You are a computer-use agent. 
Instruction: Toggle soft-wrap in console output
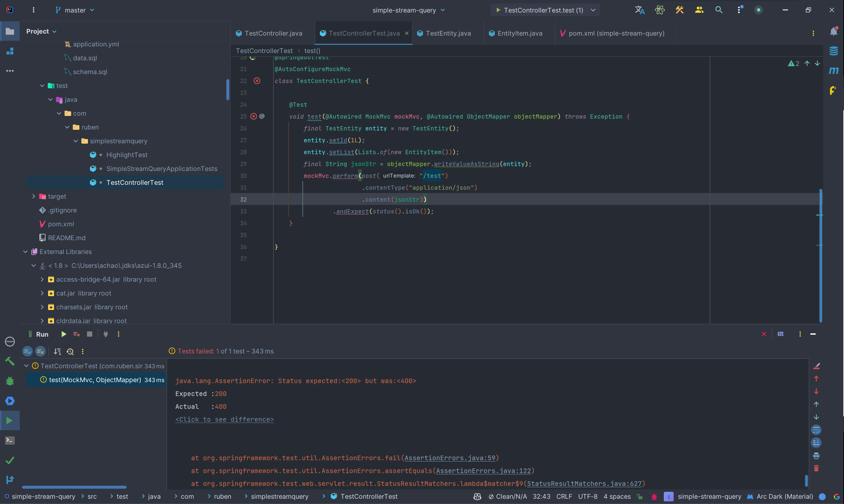[816, 430]
